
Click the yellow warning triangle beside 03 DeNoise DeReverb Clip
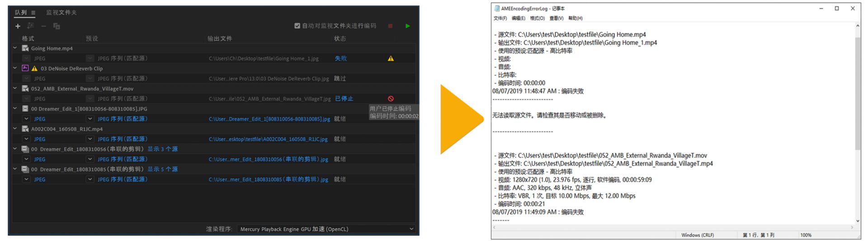tap(34, 69)
